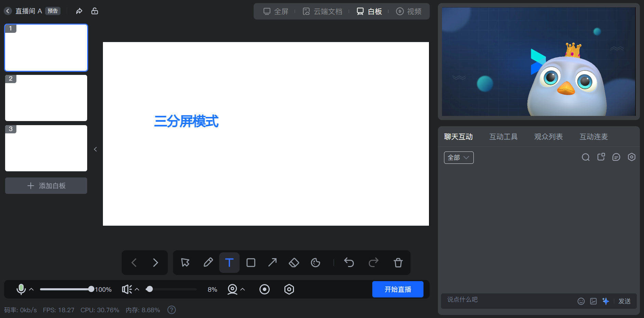Image resolution: width=644 pixels, height=318 pixels.
Task: Open the 互动连麦 tab
Action: [594, 137]
